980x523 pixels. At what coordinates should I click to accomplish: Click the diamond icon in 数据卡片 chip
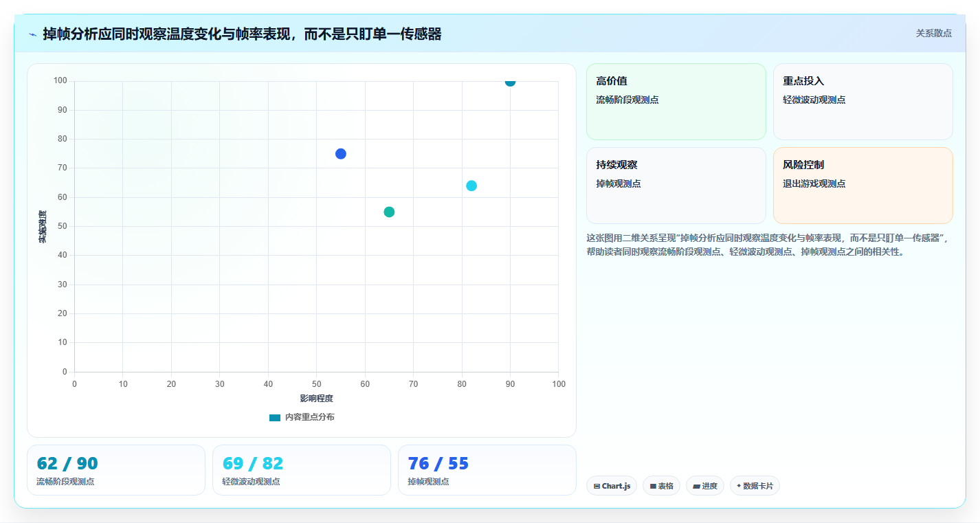(x=739, y=486)
